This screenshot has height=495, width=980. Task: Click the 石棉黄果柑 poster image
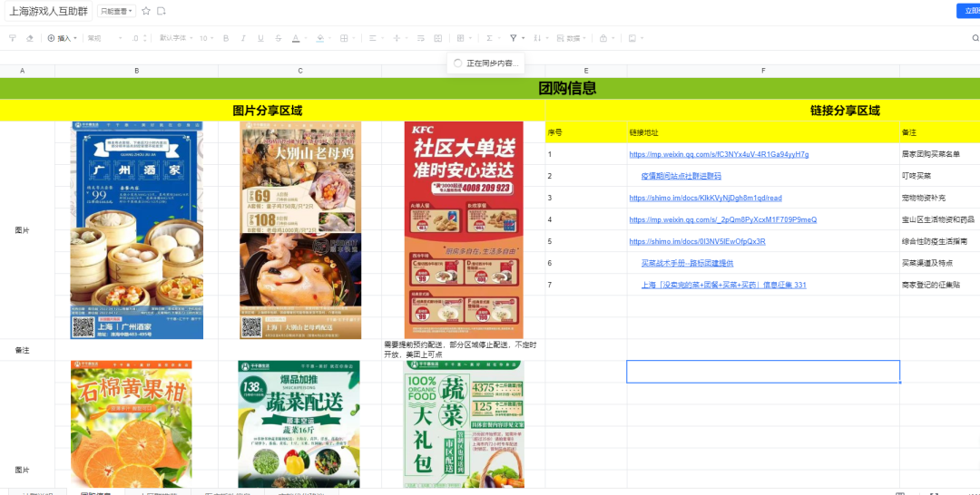point(132,424)
